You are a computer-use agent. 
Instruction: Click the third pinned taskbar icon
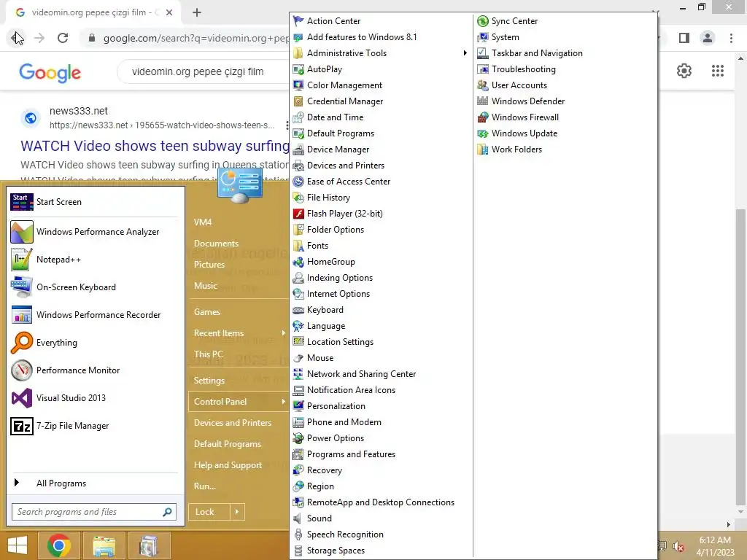point(149,545)
